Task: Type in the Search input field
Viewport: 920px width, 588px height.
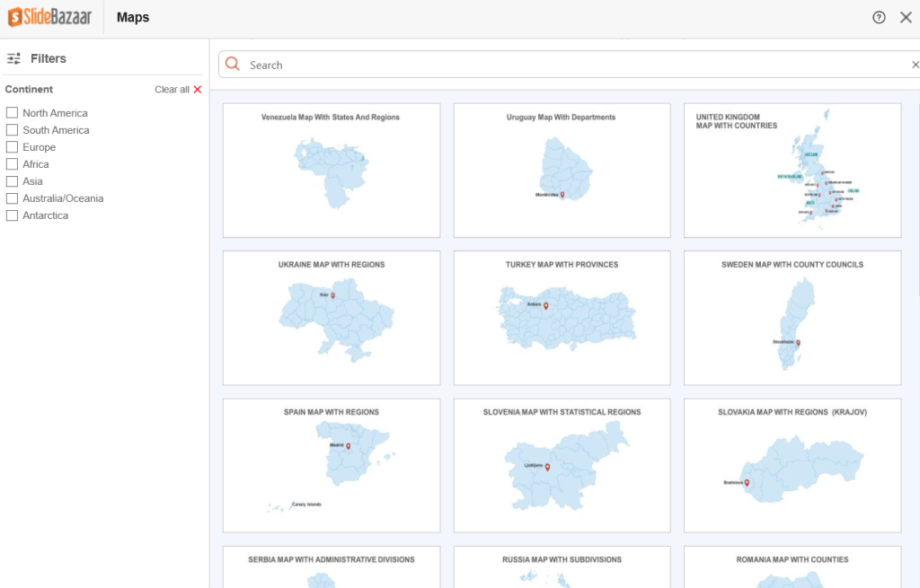Action: pos(575,65)
